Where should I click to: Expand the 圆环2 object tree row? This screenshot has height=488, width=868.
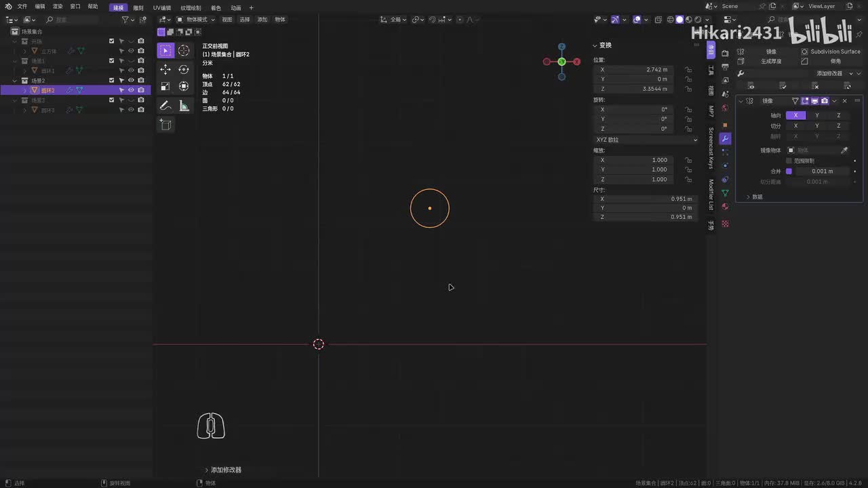[x=25, y=90]
